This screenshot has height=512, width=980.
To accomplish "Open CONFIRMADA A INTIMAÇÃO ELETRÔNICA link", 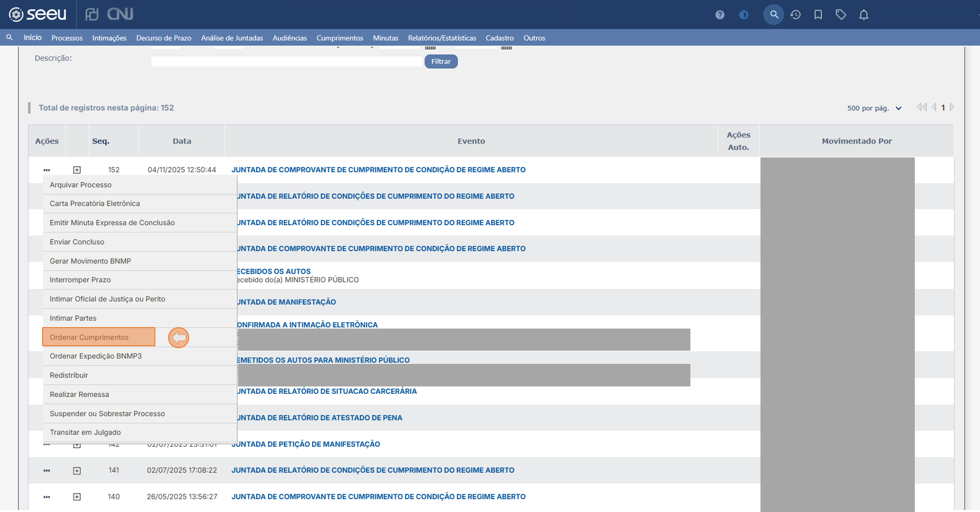I will [308, 325].
